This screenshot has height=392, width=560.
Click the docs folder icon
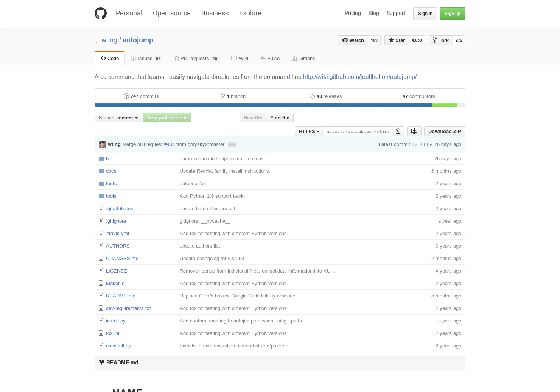(101, 171)
